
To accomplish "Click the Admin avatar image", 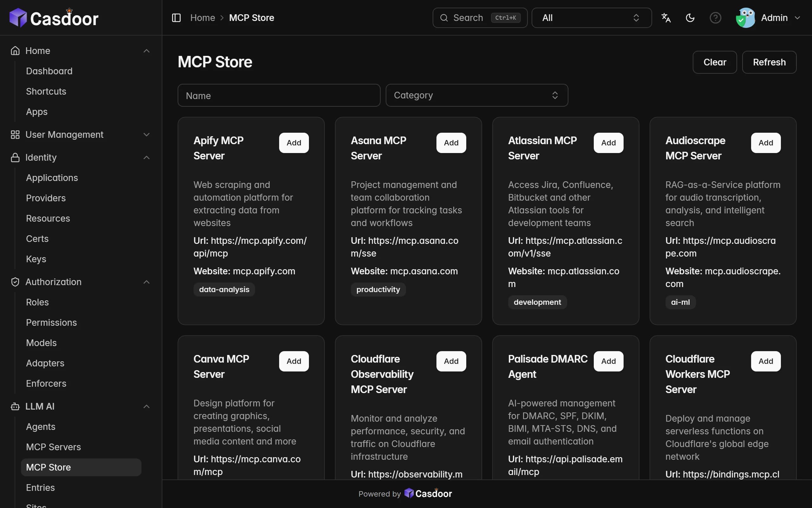I will point(745,18).
